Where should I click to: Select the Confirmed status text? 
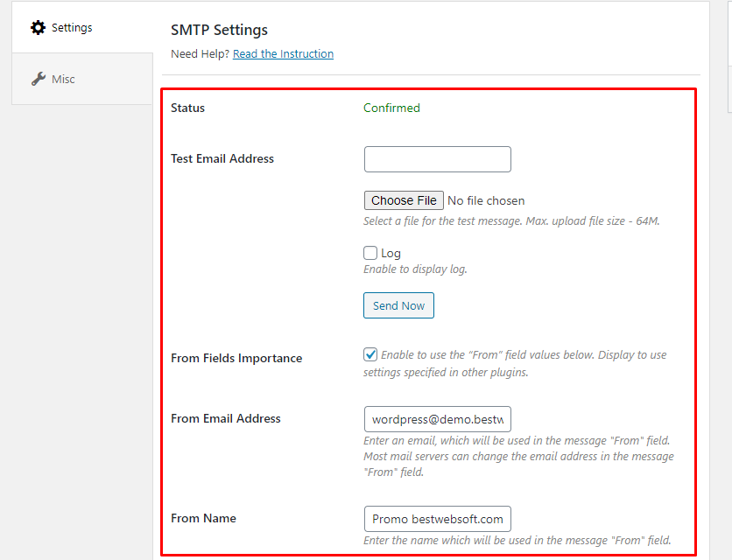pyautogui.click(x=391, y=108)
